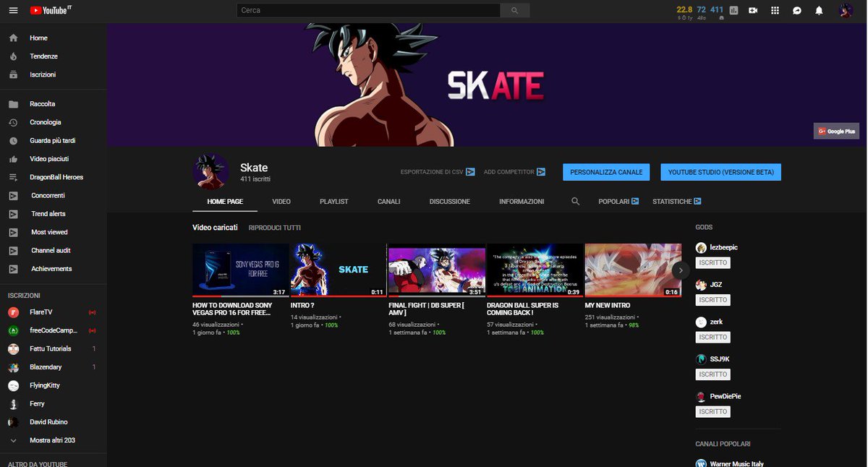
Task: Click the Google Plus banner link
Action: point(836,132)
